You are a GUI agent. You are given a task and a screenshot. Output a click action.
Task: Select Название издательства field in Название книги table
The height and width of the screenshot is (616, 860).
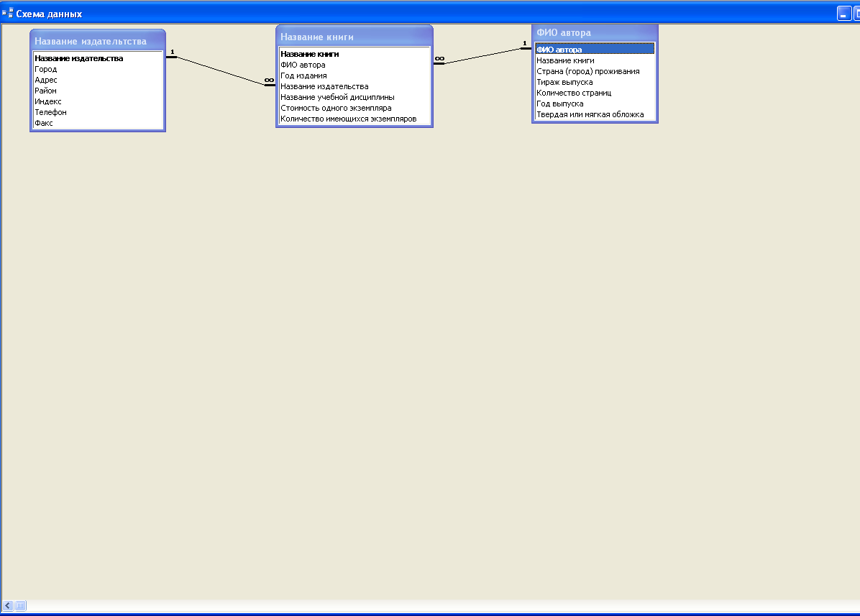[x=325, y=86]
